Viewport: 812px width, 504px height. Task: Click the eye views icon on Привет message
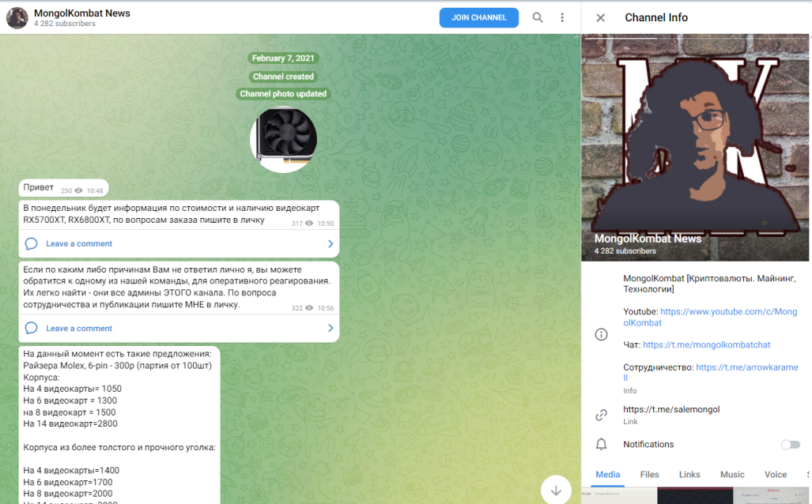pyautogui.click(x=79, y=190)
